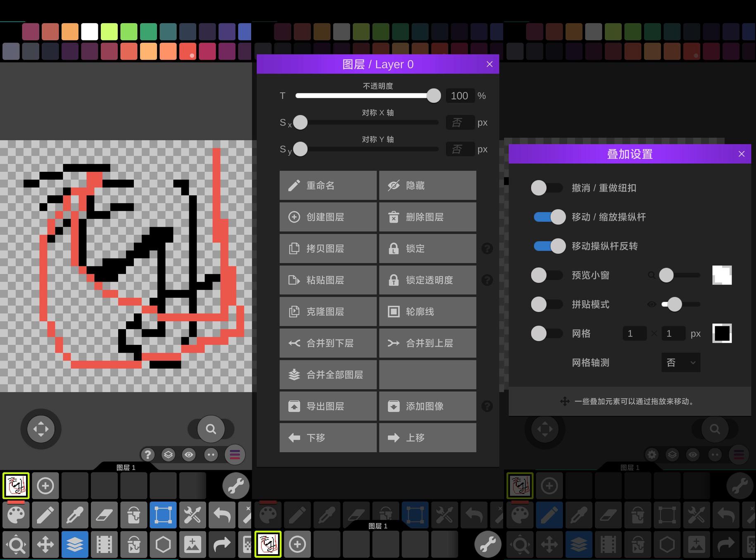Open the 网格轴测 dropdown
The height and width of the screenshot is (560, 756).
pyautogui.click(x=680, y=363)
